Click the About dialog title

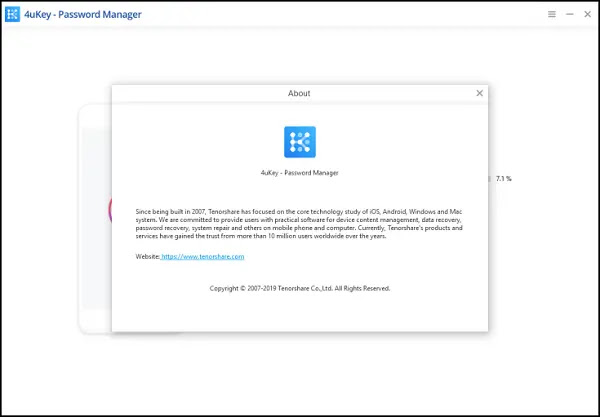click(299, 93)
